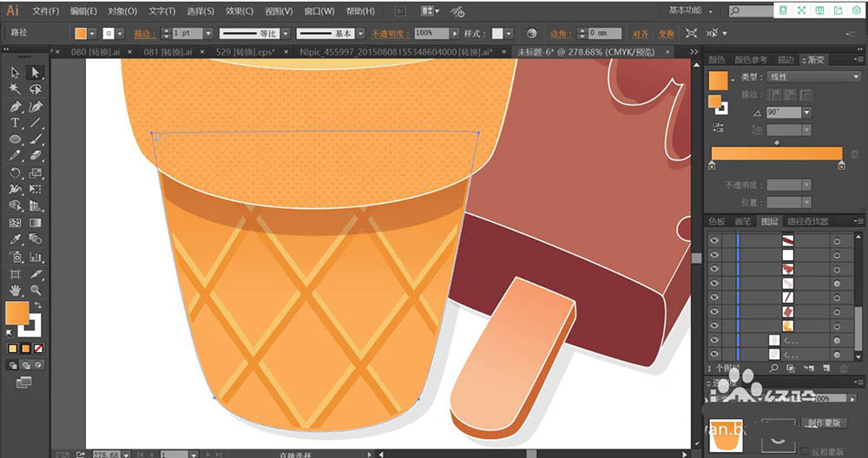Screen dimensions: 868x458
Task: Toggle eye visibility of the fourth layer row
Action: coord(714,283)
